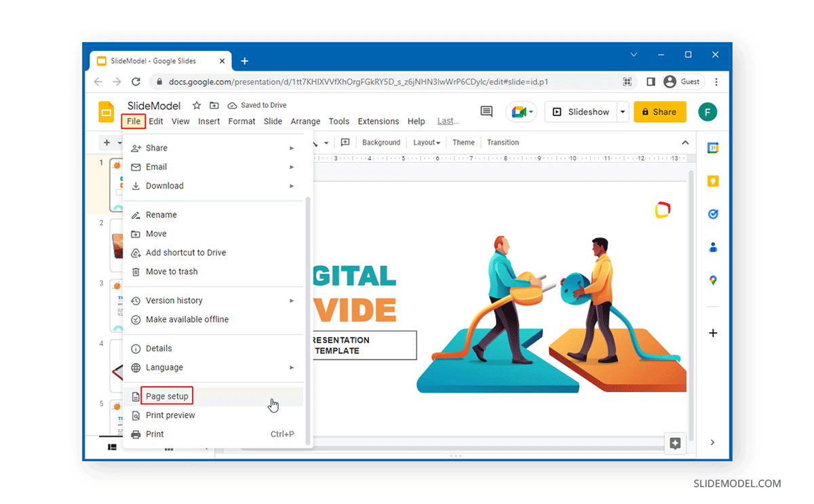Open Google Maps in the side panel
The image size is (814, 504).
click(713, 279)
